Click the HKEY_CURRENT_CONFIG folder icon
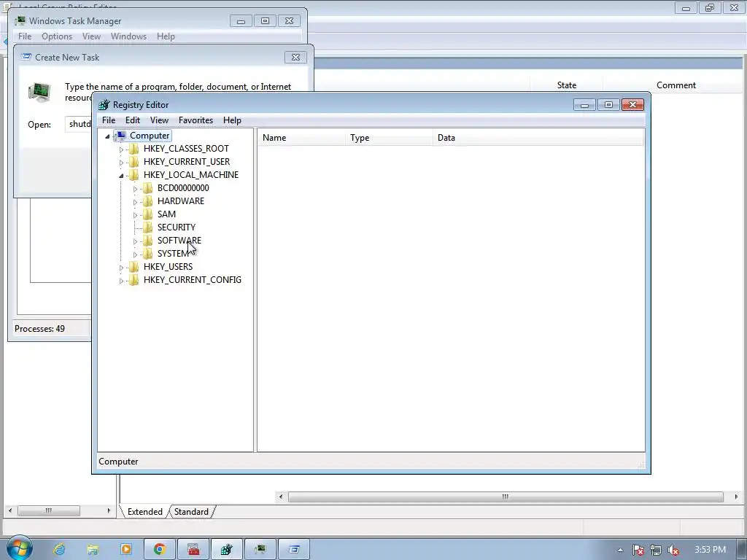This screenshot has width=747, height=560. 134,279
